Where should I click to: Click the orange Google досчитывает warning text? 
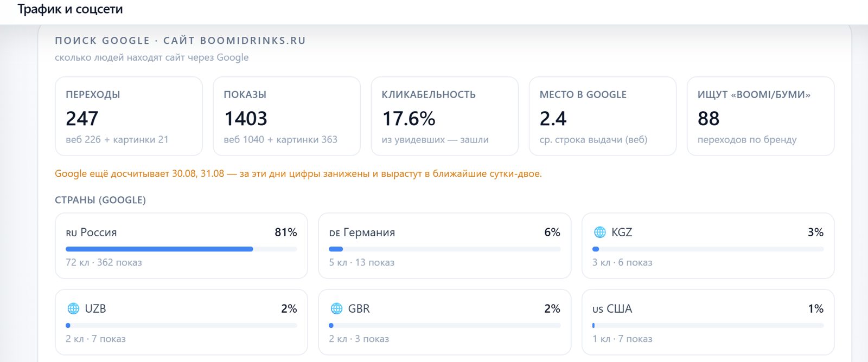click(x=298, y=174)
